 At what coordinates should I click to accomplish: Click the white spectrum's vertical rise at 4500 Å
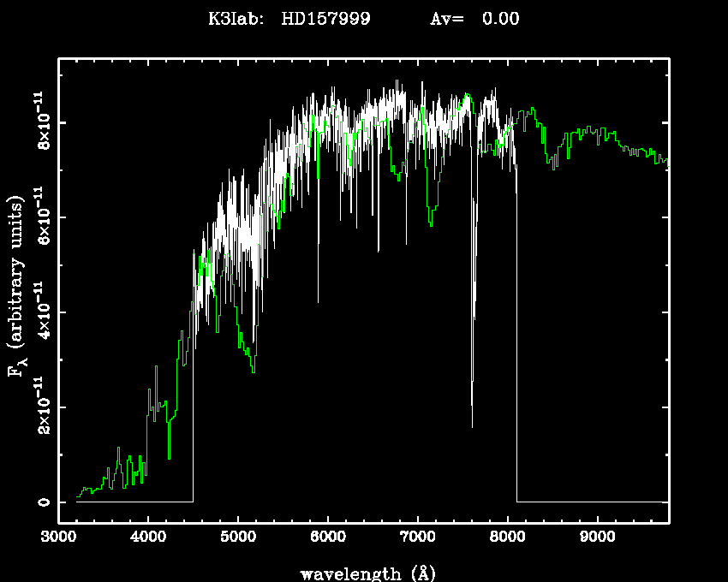pyautogui.click(x=193, y=385)
